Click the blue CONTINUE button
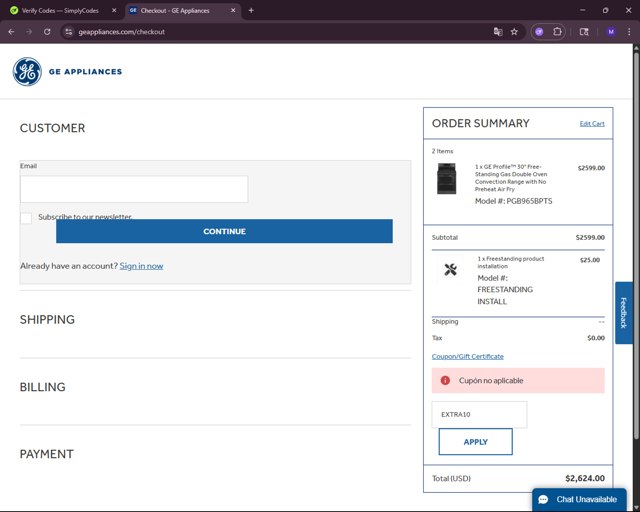Screen dimensions: 640x512 (224, 231)
